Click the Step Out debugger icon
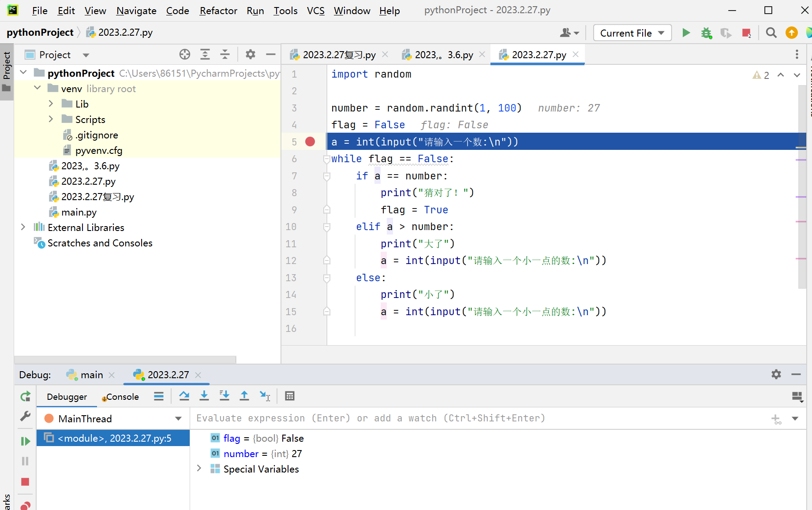The image size is (812, 510). [244, 396]
